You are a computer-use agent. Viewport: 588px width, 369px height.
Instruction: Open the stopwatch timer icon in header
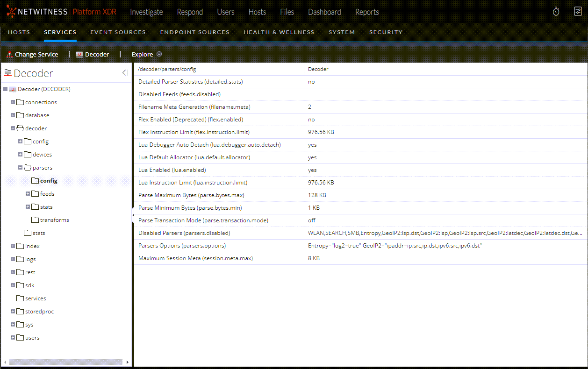[556, 11]
